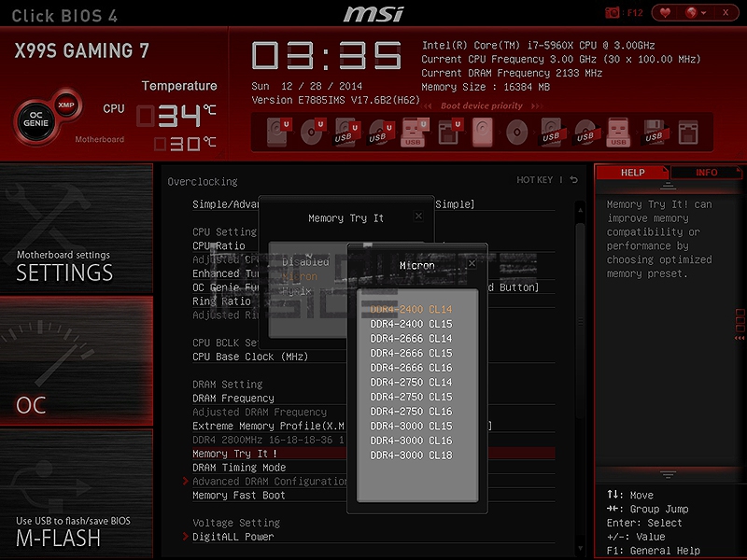Select the CPU Ratio setting row

(x=218, y=245)
